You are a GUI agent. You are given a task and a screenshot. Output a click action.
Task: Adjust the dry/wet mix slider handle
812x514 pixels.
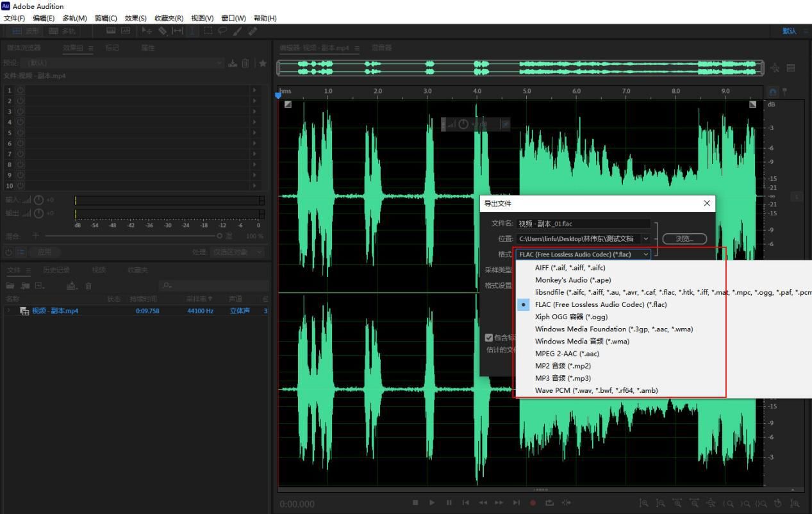pos(220,236)
